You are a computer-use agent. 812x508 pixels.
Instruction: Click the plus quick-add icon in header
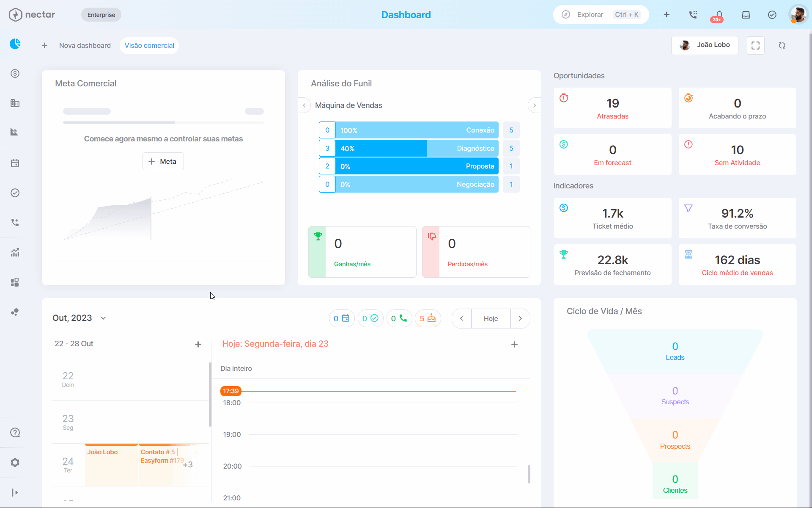coord(667,15)
